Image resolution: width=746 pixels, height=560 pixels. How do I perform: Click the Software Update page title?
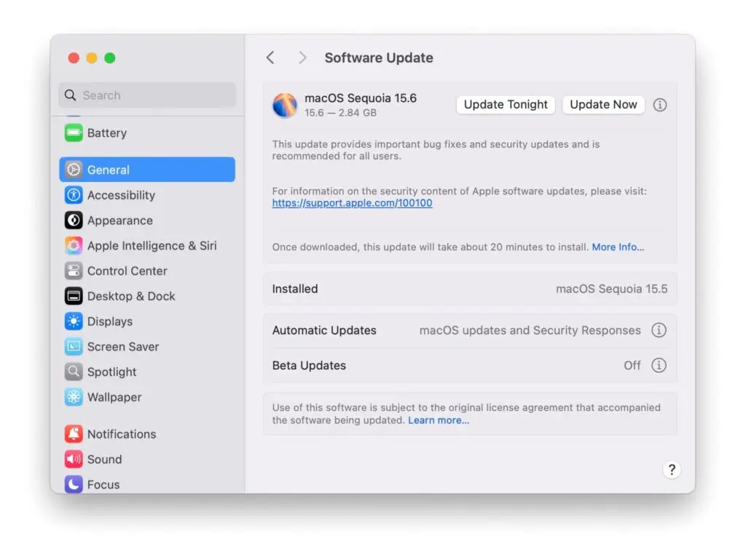point(379,58)
